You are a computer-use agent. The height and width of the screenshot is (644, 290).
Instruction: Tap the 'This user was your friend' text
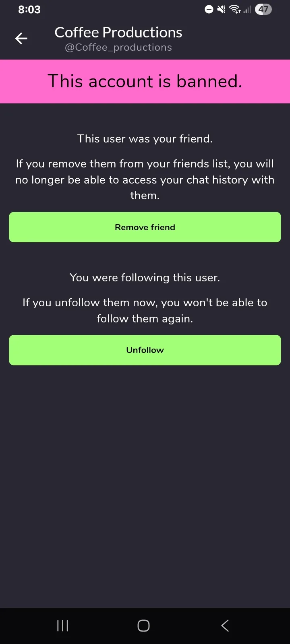coord(145,139)
